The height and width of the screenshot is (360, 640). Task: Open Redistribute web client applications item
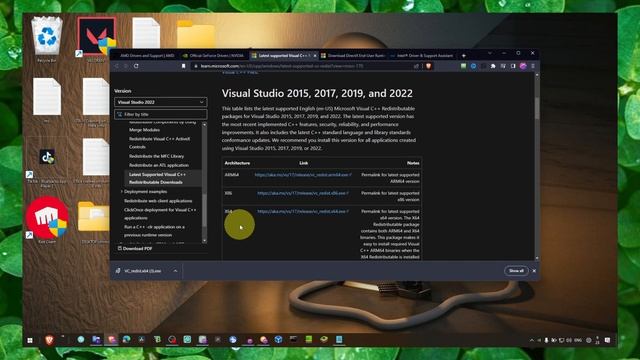pos(158,201)
